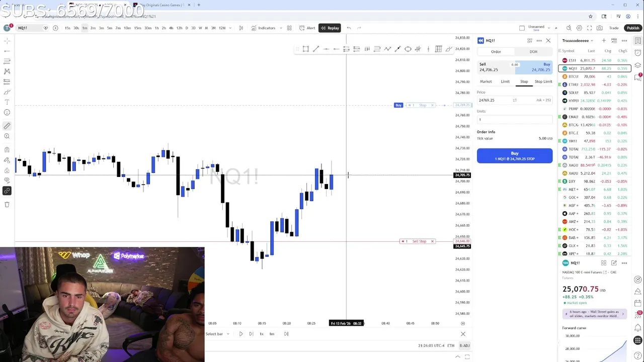Open the Trade panel button

coord(614,28)
